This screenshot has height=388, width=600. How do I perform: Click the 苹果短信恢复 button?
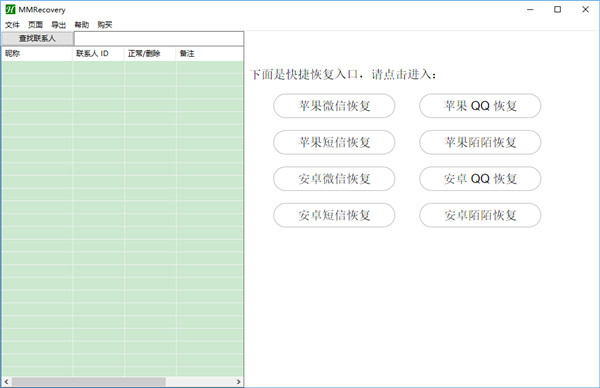click(x=334, y=142)
